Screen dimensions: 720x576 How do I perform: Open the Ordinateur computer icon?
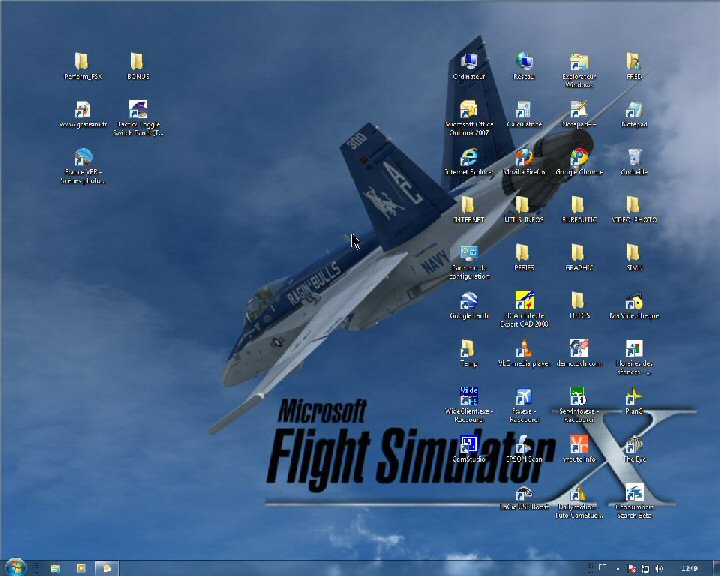tap(469, 66)
